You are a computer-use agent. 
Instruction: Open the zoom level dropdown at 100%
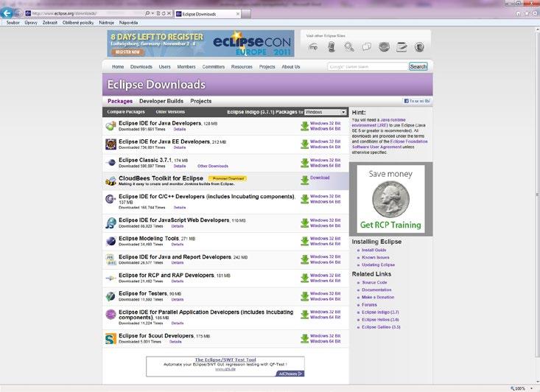(531, 388)
